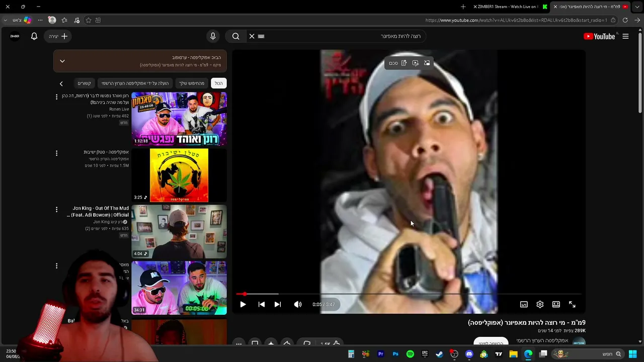Screen dimensions: 644x362
Task: Open the Create (יצירה) button
Action: click(58, 36)
